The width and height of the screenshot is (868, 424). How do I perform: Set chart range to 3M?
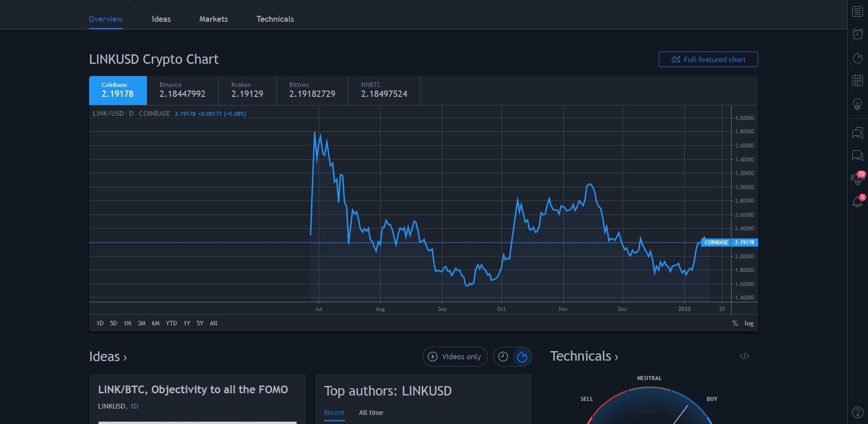[x=142, y=323]
